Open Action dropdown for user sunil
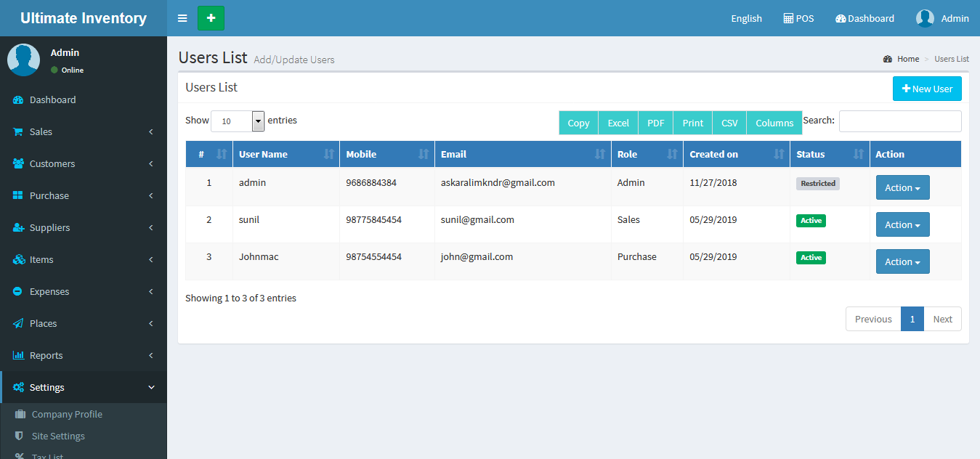Viewport: 980px width, 459px height. point(902,225)
